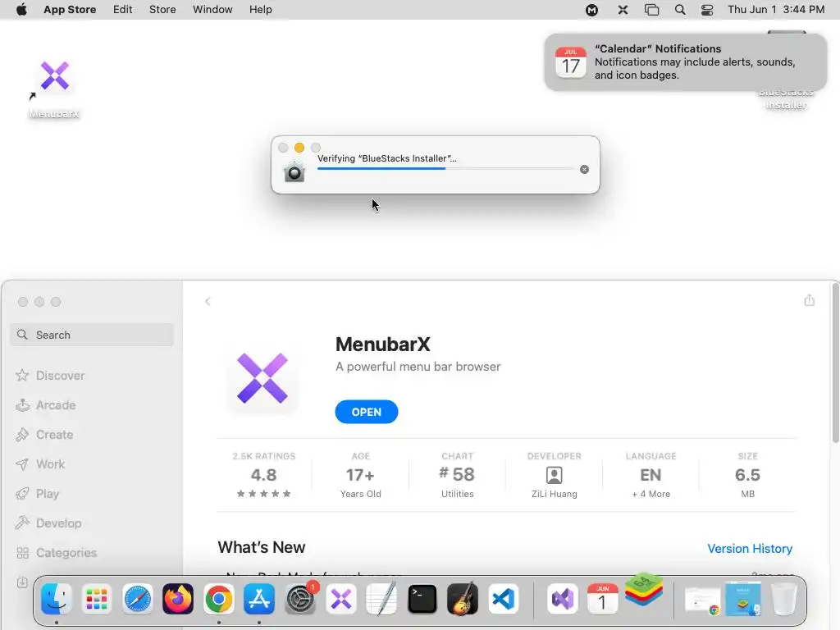Click the verifying progress bar
This screenshot has height=630, width=840.
445,169
